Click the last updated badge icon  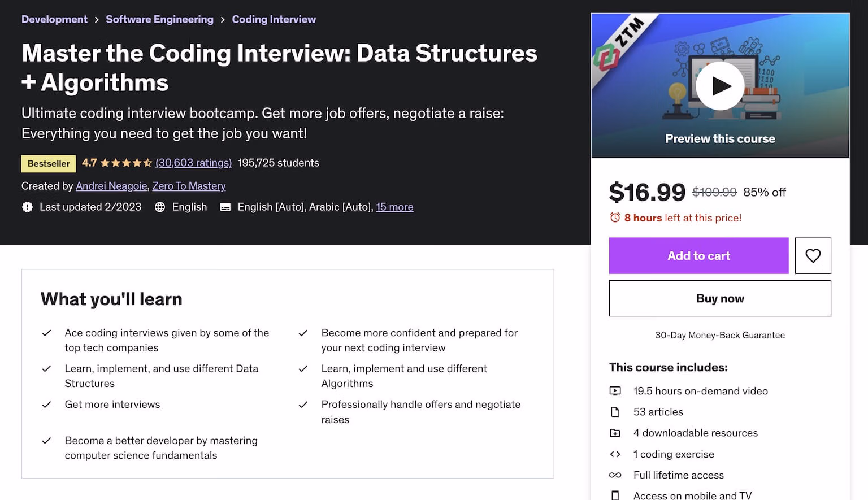click(x=27, y=207)
